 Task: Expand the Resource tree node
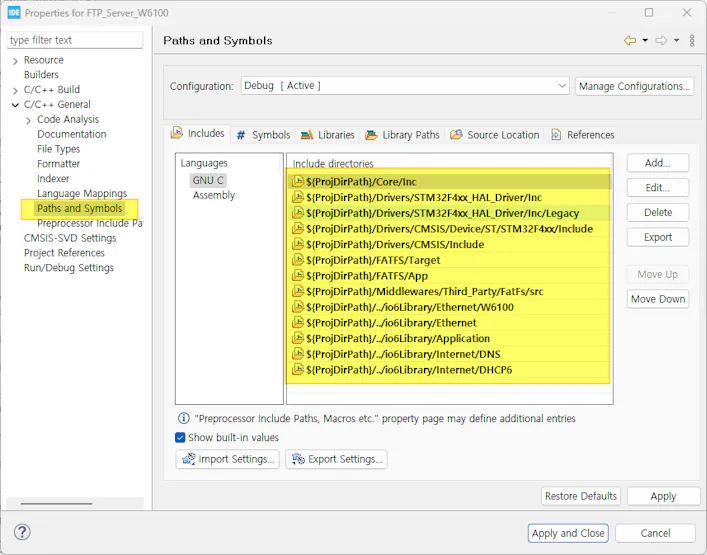15,61
